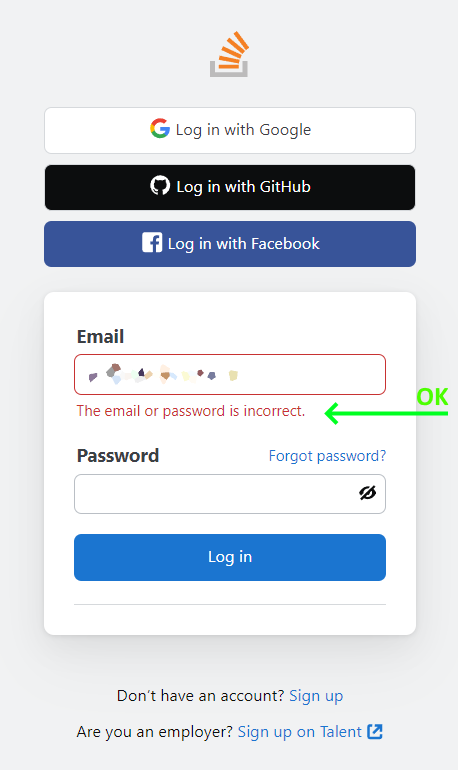Submit with the blue Log in button
Viewport: 458px width, 770px height.
tap(230, 557)
